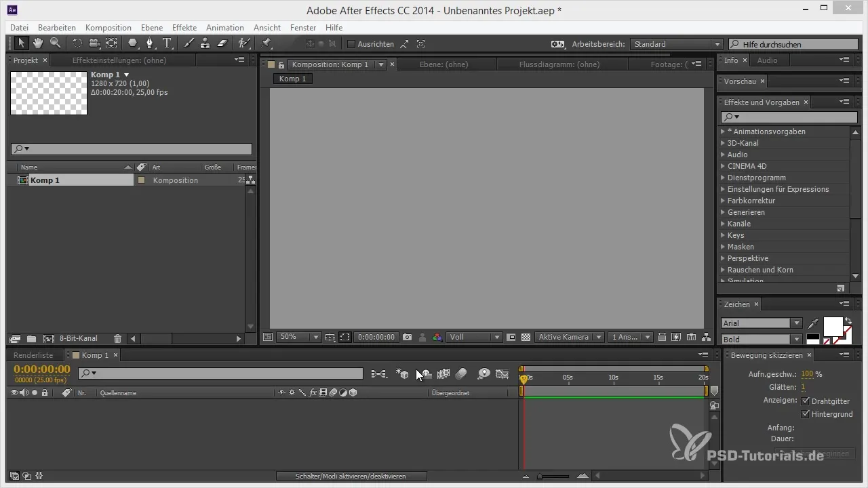The width and height of the screenshot is (868, 488).
Task: Delete selected project item with trash icon
Action: click(x=117, y=338)
